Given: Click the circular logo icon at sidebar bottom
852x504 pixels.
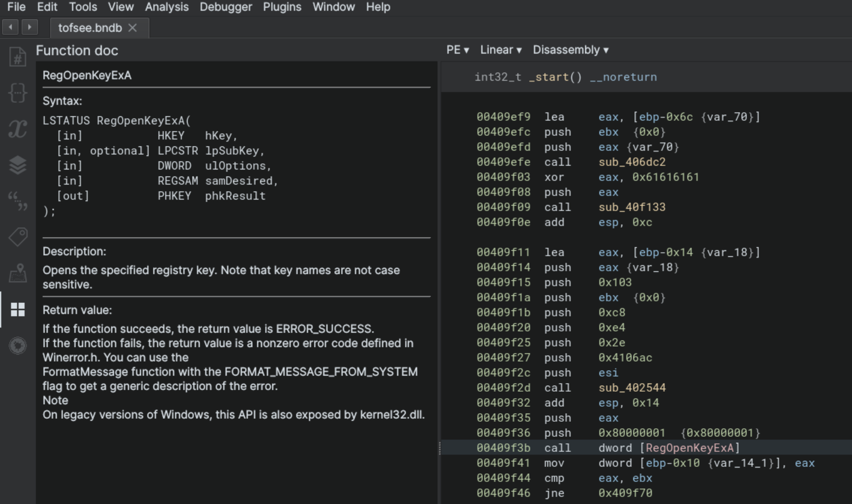Looking at the screenshot, I should [x=18, y=346].
